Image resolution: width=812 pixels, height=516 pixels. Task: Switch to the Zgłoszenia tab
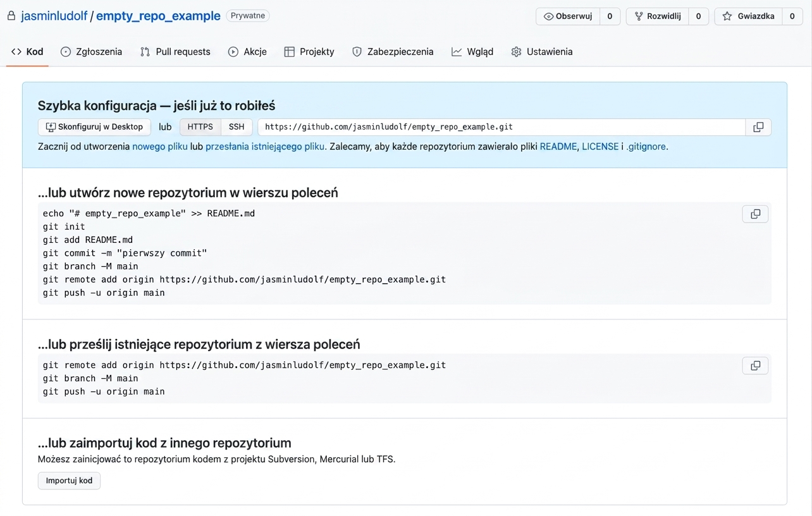[91, 52]
